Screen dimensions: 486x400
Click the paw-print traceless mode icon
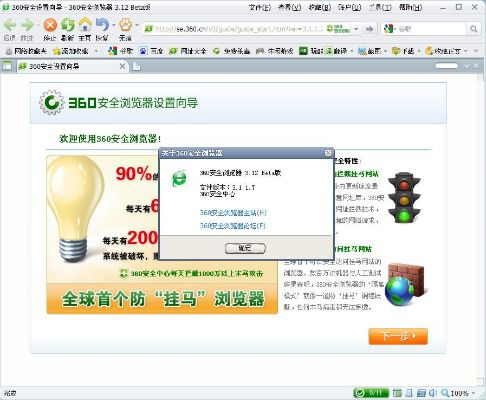pos(126,24)
